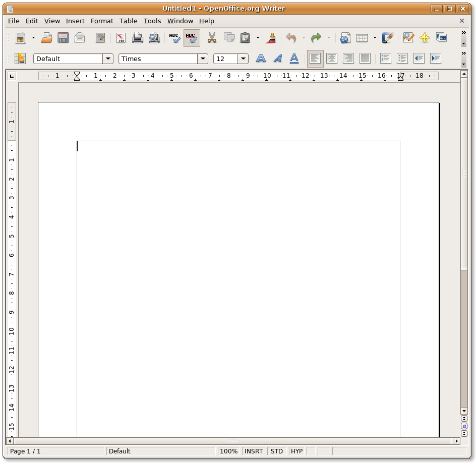Image resolution: width=476 pixels, height=463 pixels.
Task: Toggle Numbering list icon
Action: coord(386,59)
